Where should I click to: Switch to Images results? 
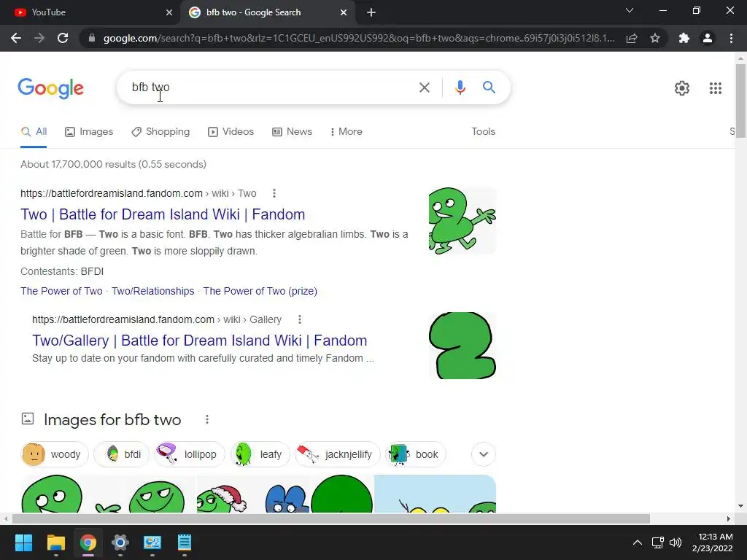[x=89, y=131]
